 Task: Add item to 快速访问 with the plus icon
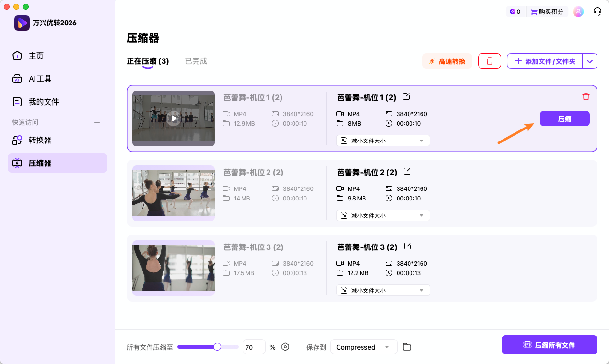97,122
